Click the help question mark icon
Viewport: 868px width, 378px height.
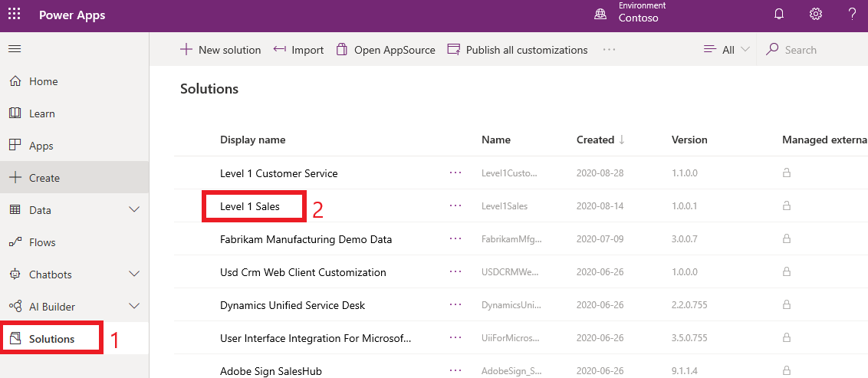click(x=852, y=15)
